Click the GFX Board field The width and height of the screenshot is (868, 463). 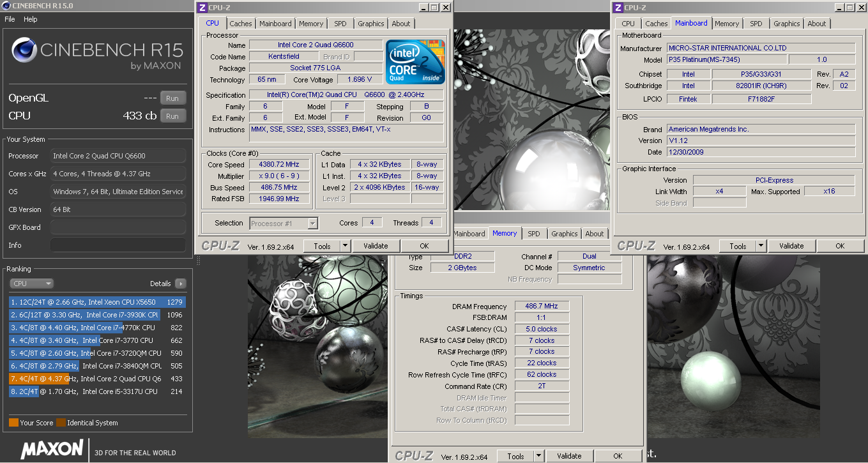[x=118, y=227]
